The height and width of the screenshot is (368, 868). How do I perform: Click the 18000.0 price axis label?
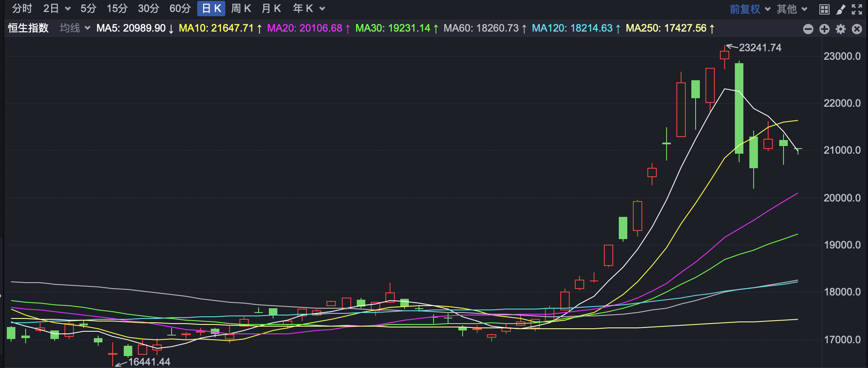[842, 292]
